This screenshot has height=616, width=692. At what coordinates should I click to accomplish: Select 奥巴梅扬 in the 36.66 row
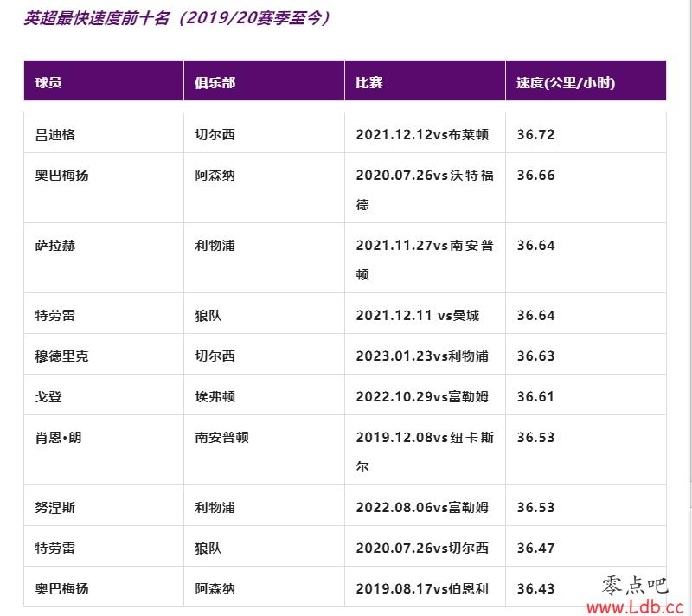click(x=61, y=175)
